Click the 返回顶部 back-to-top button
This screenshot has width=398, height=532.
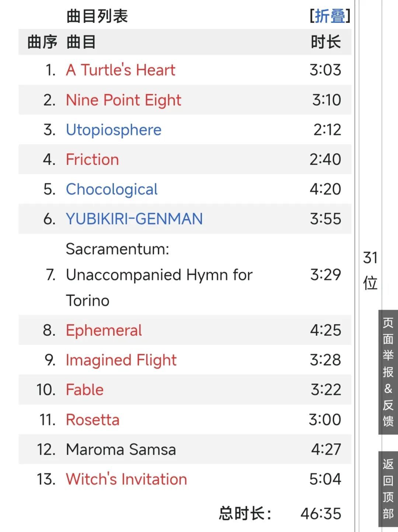pyautogui.click(x=388, y=488)
